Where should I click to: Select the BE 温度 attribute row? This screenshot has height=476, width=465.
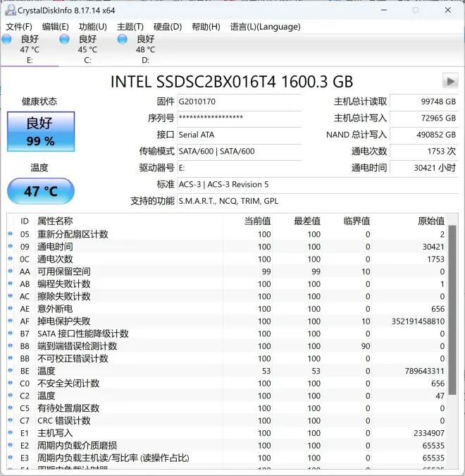click(227, 371)
